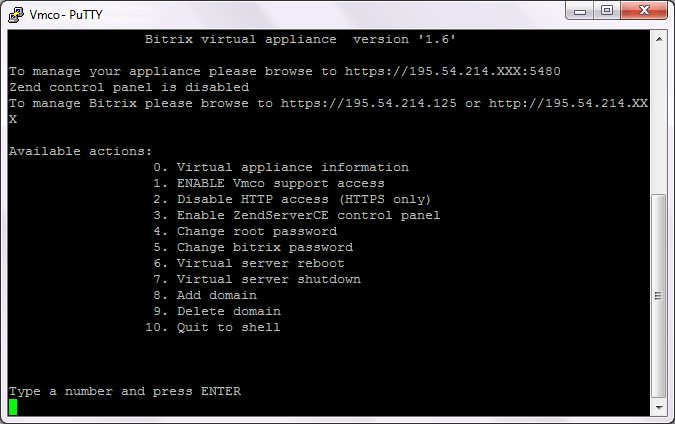Screen dimensions: 675x424
Task: Click the "Virtual server shutdown" line
Action: pos(268,279)
